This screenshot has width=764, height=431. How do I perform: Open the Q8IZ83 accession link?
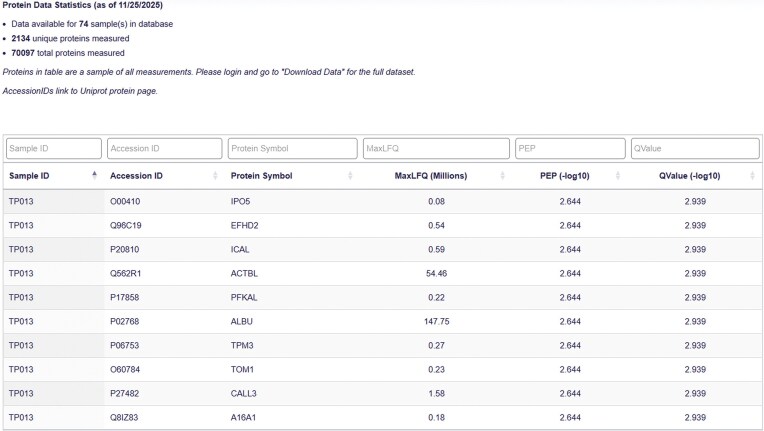click(x=124, y=417)
